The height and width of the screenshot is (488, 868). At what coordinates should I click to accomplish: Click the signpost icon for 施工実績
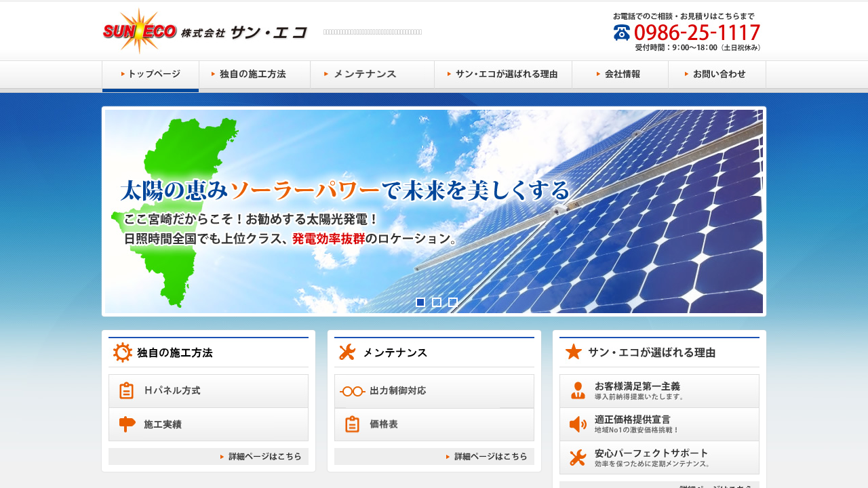(127, 425)
